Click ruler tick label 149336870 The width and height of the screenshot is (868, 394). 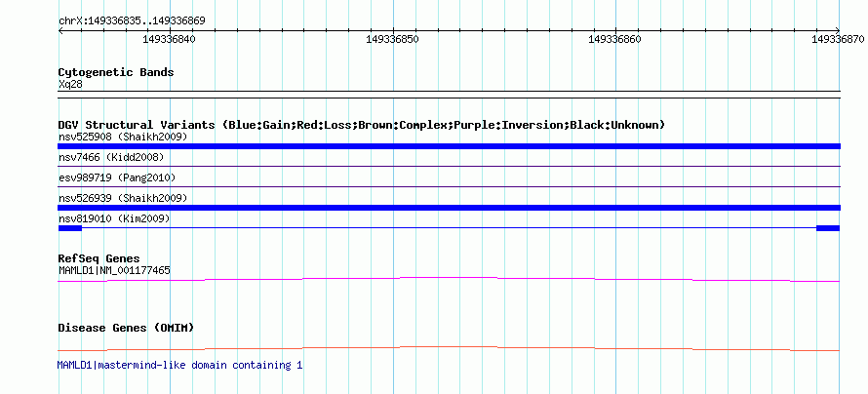click(838, 39)
